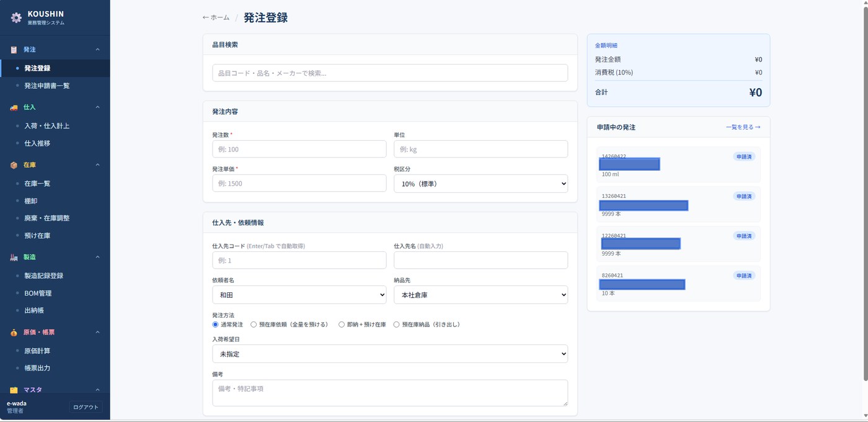This screenshot has height=422, width=868.
Task: Open 棚卸 in the sidebar
Action: (55, 201)
